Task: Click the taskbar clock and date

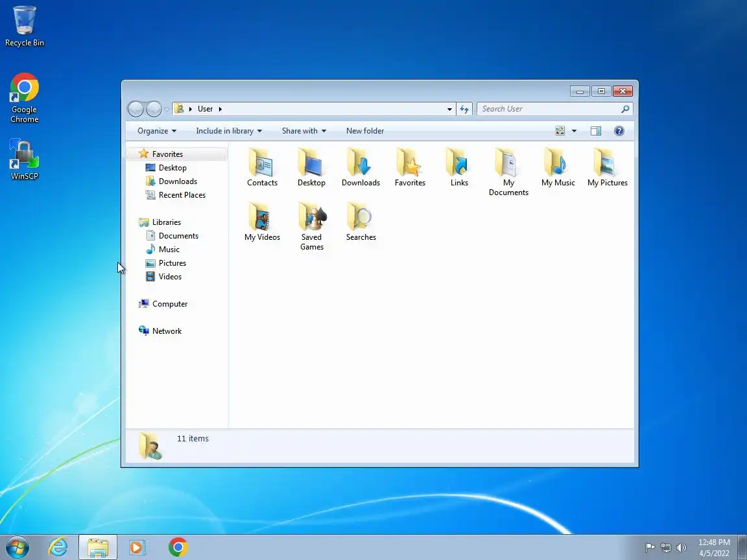Action: [x=714, y=548]
